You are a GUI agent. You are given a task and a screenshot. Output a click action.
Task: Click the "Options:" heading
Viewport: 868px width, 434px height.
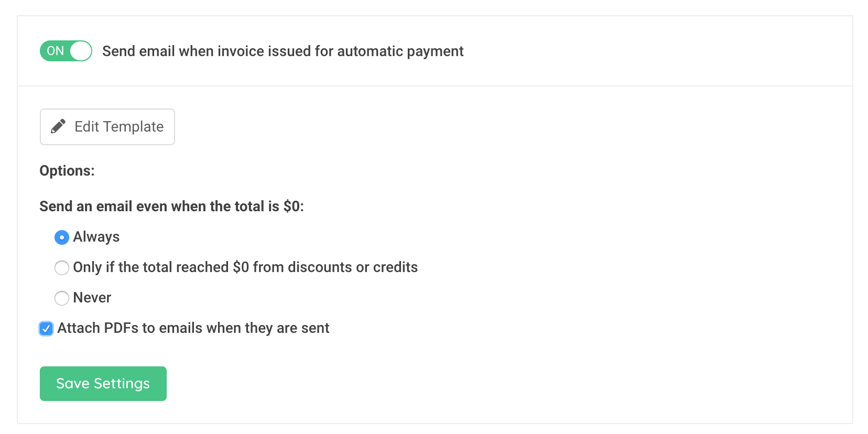click(67, 171)
